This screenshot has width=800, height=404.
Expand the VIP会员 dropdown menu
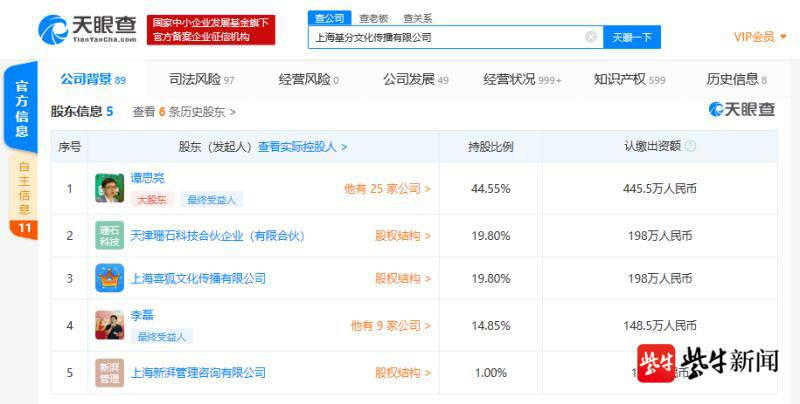point(760,37)
